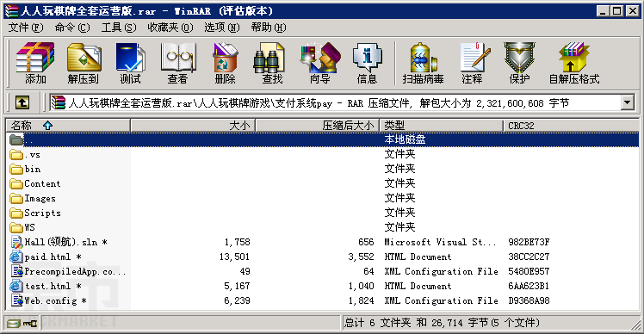Go up one folder level button
The width and height of the screenshot is (644, 334).
22,102
